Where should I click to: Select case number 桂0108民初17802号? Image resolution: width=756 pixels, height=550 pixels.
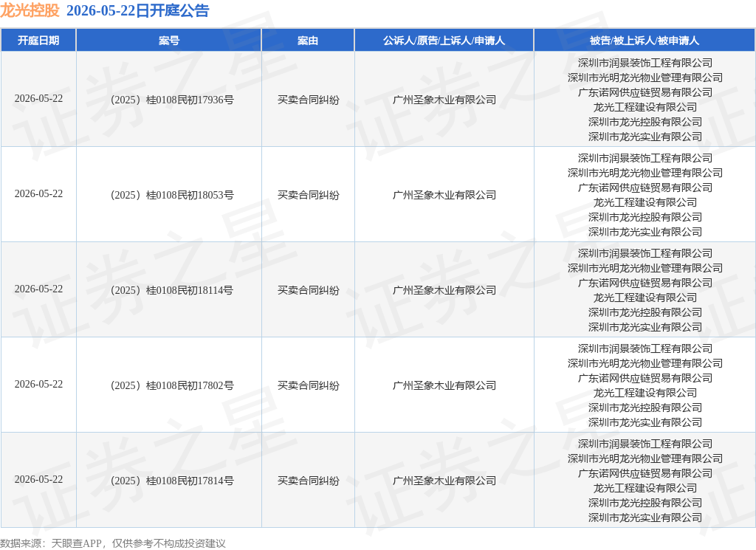[190, 385]
